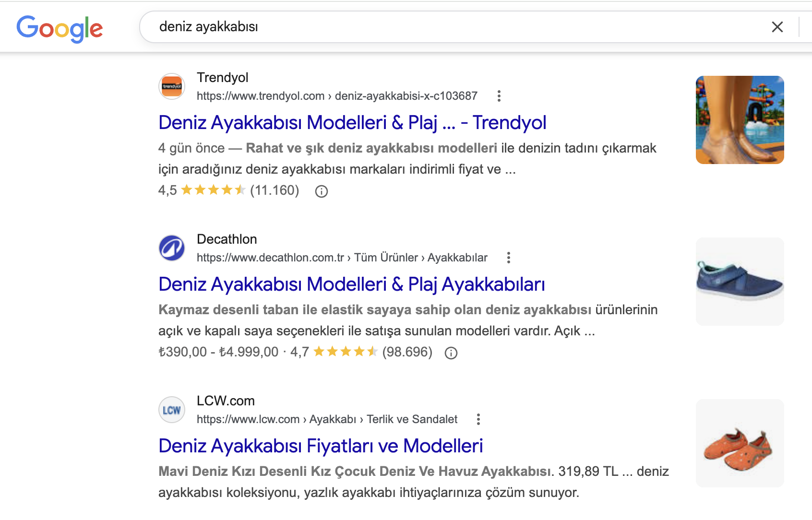Open the blue Decathlon shoe thumbnail
Image resolution: width=812 pixels, height=520 pixels.
pyautogui.click(x=740, y=282)
